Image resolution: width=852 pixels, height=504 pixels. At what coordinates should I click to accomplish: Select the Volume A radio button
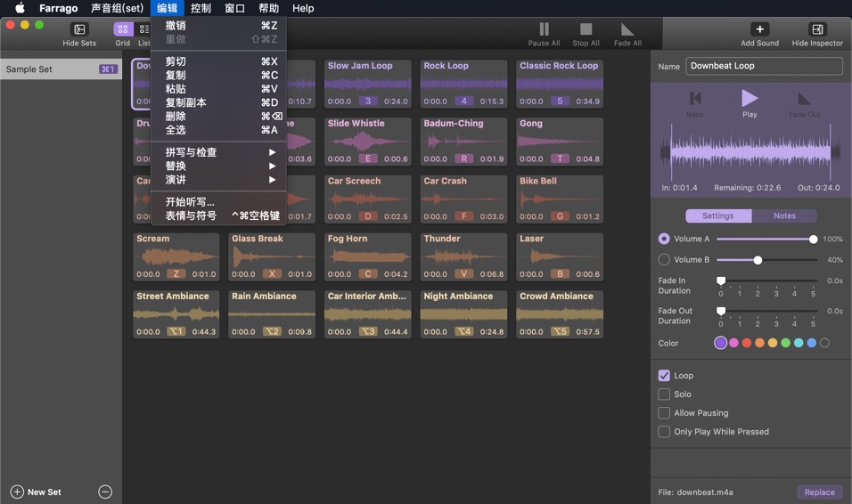point(664,239)
